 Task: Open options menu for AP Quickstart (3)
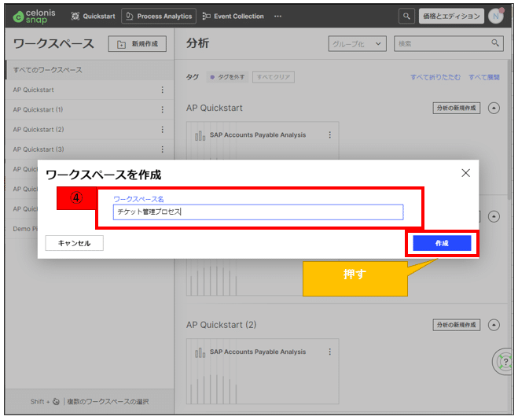(x=162, y=149)
